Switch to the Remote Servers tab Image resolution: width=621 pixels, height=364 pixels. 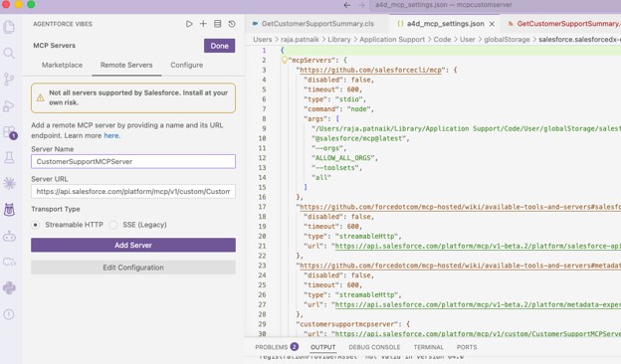pyautogui.click(x=126, y=65)
